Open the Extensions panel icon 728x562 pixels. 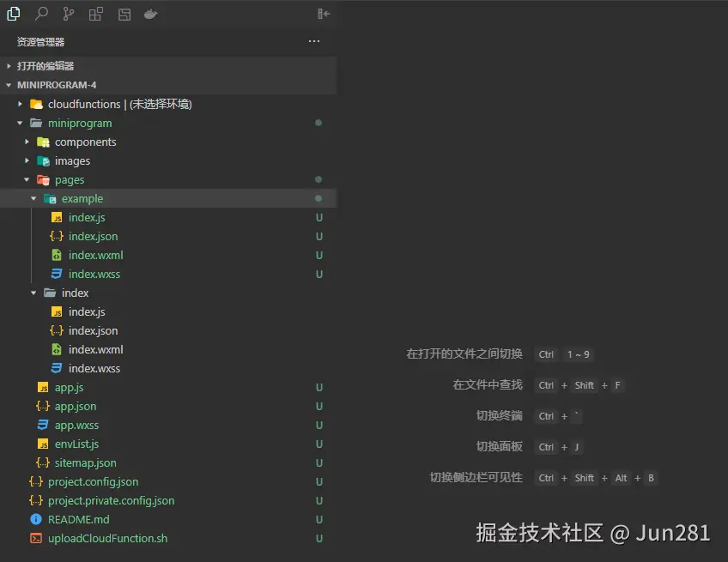click(x=94, y=14)
